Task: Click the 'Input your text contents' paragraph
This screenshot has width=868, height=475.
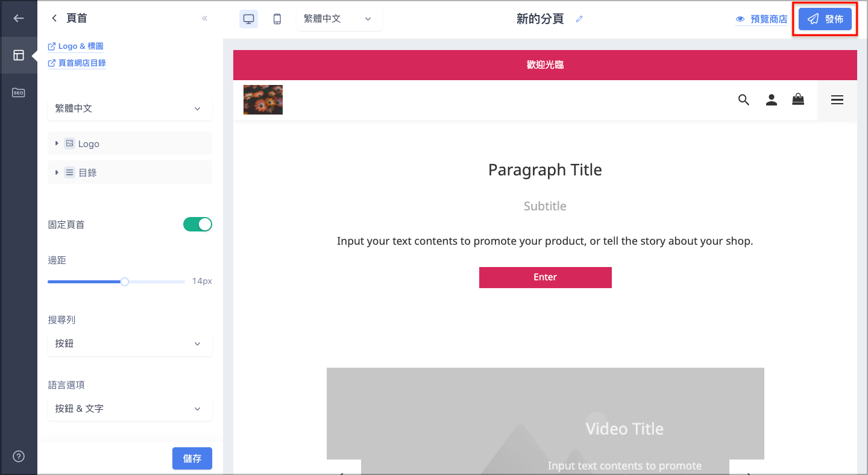Action: click(545, 241)
